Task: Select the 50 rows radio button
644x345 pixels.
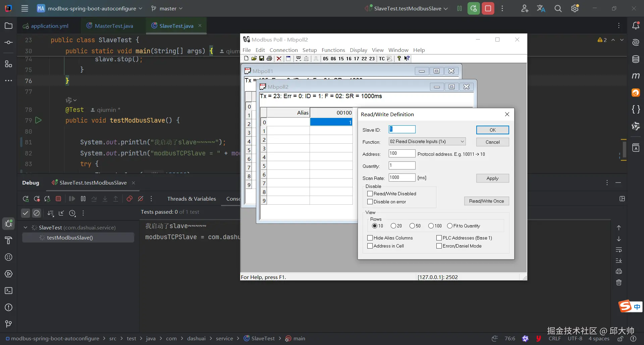Action: [x=412, y=226]
